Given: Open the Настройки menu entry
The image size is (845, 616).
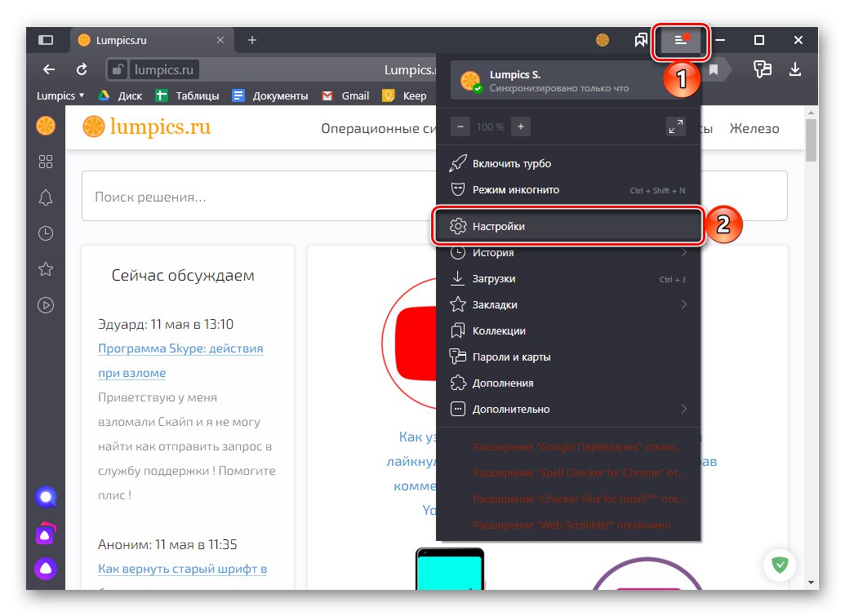Looking at the screenshot, I should 500,226.
